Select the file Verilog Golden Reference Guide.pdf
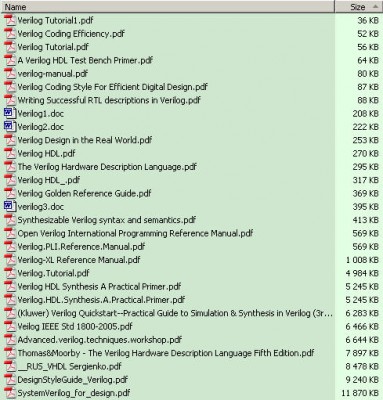This screenshot has width=383, height=400. click(x=84, y=193)
